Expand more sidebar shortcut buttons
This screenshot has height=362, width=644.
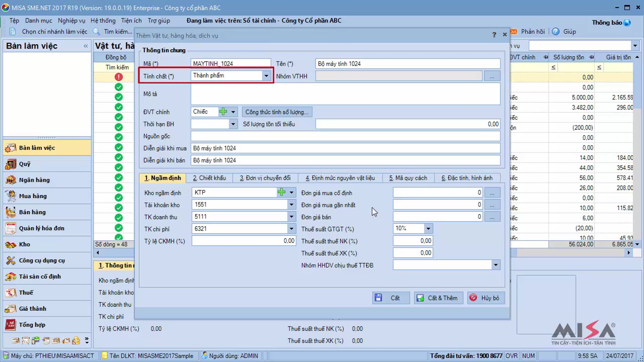[87, 340]
